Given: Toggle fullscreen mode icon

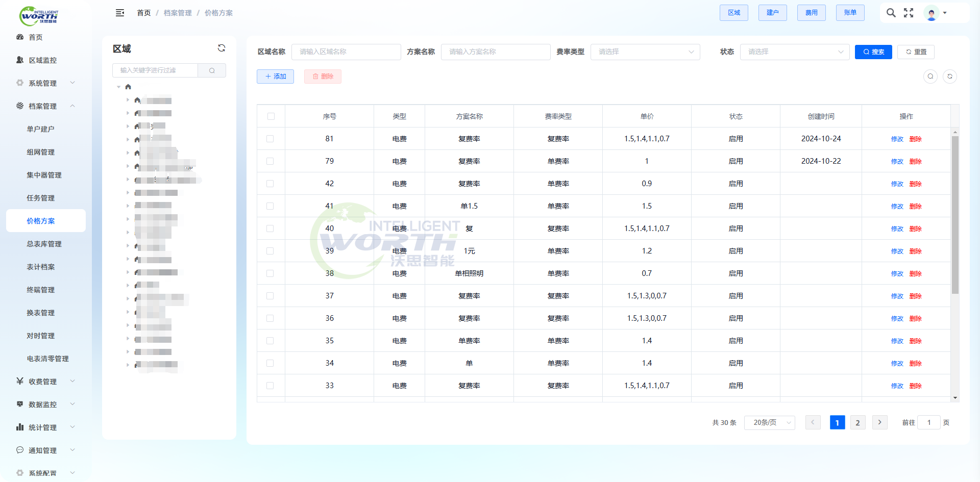Looking at the screenshot, I should pyautogui.click(x=909, y=13).
